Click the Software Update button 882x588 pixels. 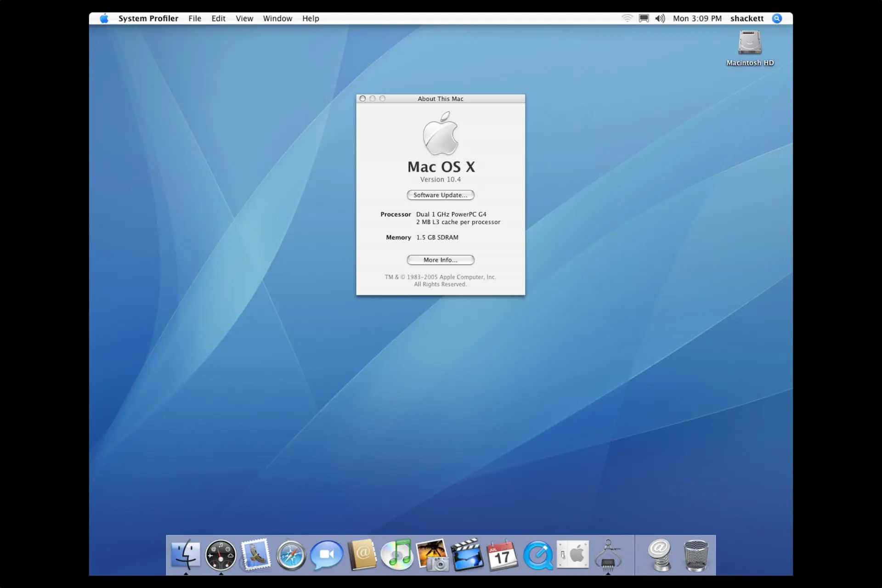pyautogui.click(x=440, y=195)
